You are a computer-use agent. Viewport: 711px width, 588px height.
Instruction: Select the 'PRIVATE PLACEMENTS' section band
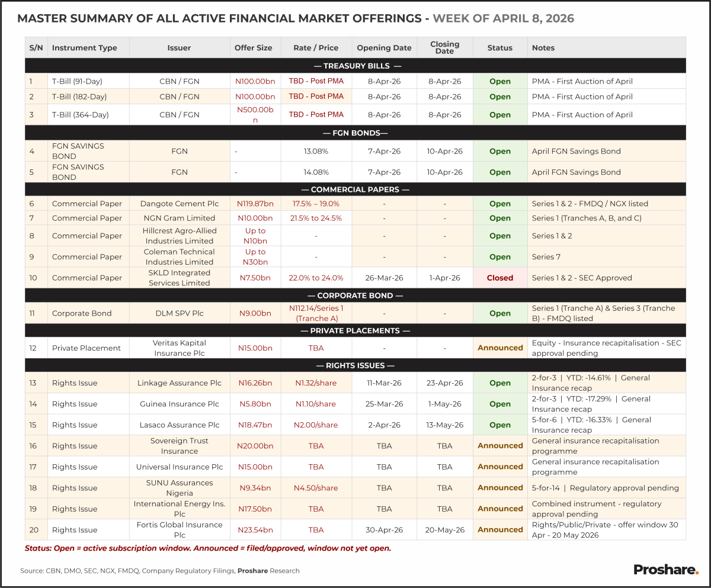(355, 330)
